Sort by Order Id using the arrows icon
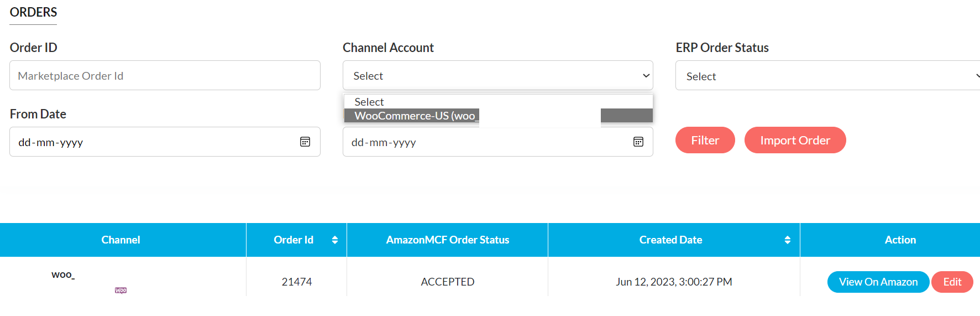The width and height of the screenshot is (980, 316). click(335, 240)
